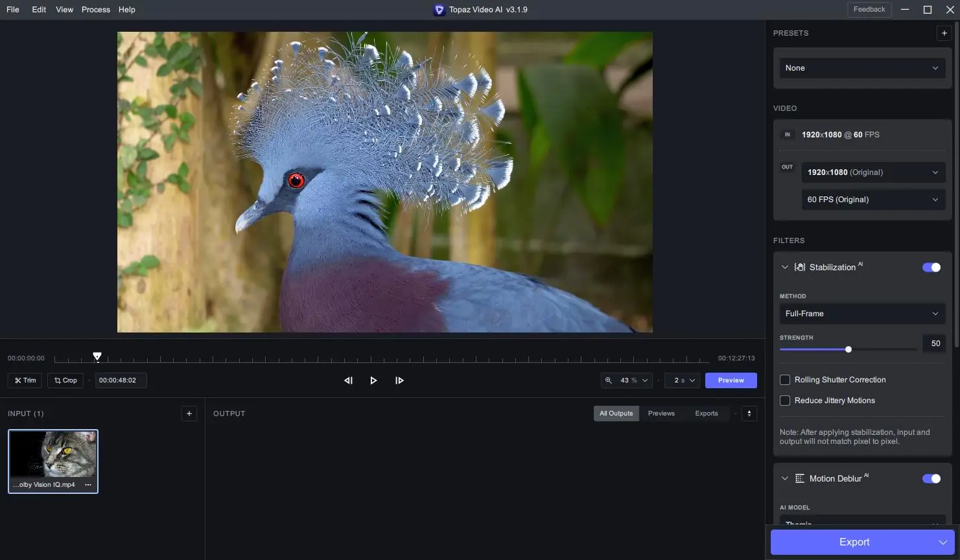Check Reduce Jittery Motions option

[785, 401]
